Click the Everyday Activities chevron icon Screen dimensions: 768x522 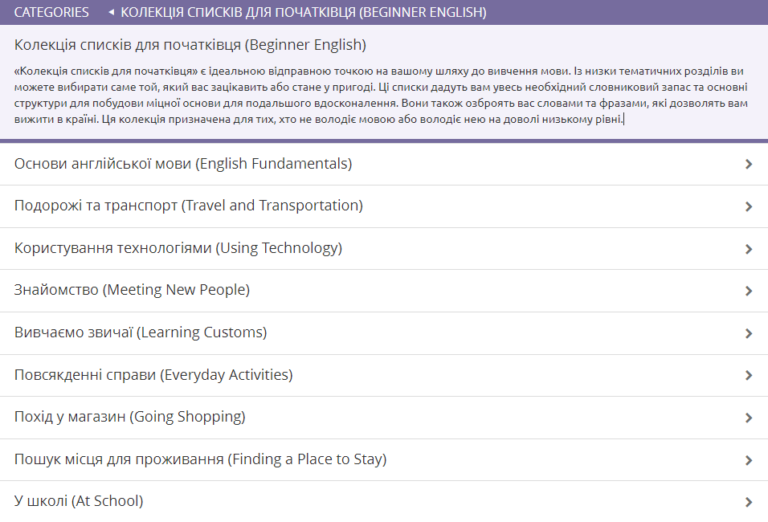click(749, 376)
